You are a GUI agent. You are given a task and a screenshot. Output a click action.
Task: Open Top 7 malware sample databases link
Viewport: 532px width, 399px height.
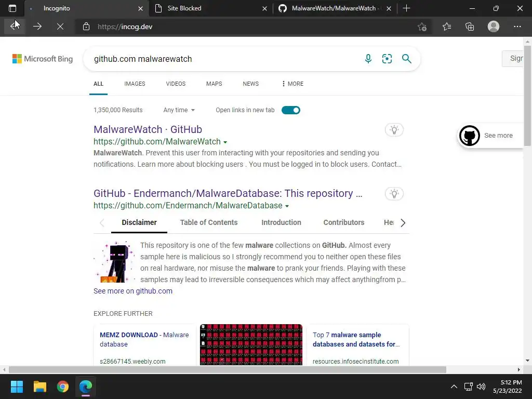(356, 339)
